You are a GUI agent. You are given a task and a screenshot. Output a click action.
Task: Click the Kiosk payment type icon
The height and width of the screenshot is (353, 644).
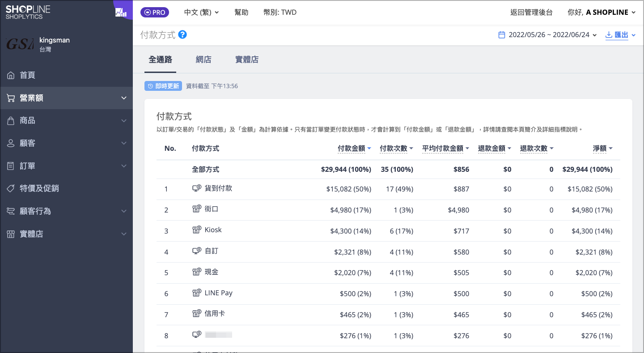[197, 230]
